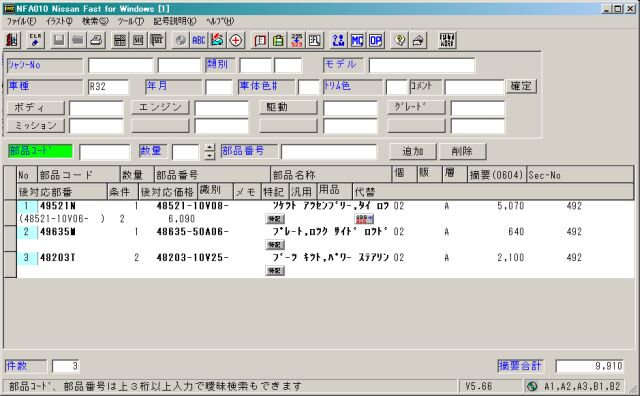Open the 検索(S) menu
Screen dimensions: 640x396
click(95, 21)
